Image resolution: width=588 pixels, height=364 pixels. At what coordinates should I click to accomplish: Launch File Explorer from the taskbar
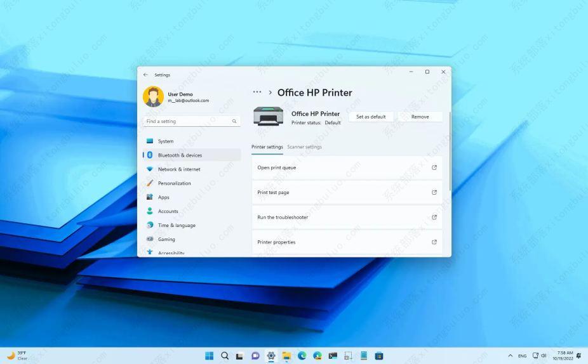pos(286,356)
